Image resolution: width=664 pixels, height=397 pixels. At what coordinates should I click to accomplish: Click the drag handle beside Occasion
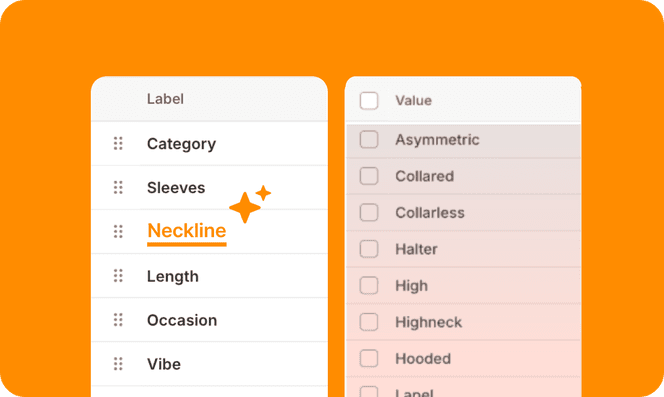tap(118, 320)
